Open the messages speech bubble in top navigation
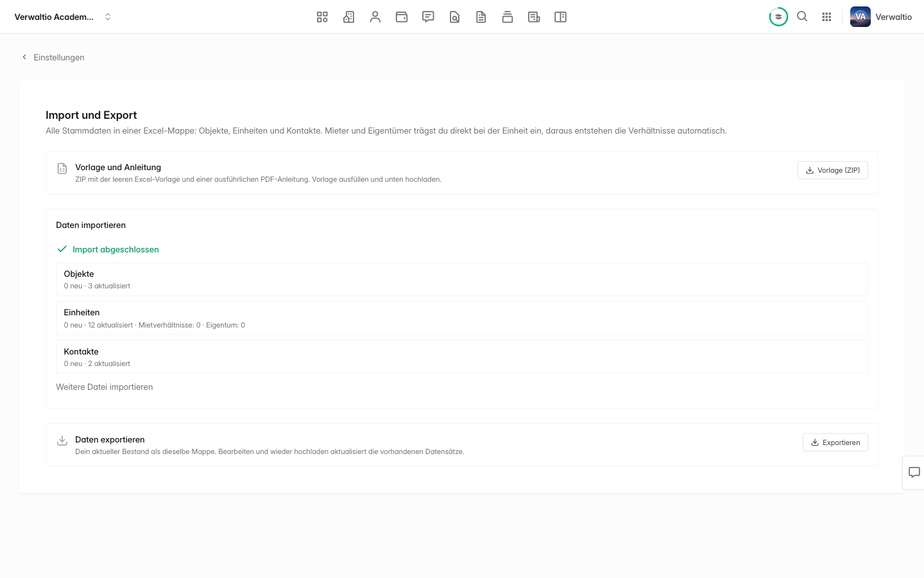Viewport: 924px width, 578px height. 428,17
